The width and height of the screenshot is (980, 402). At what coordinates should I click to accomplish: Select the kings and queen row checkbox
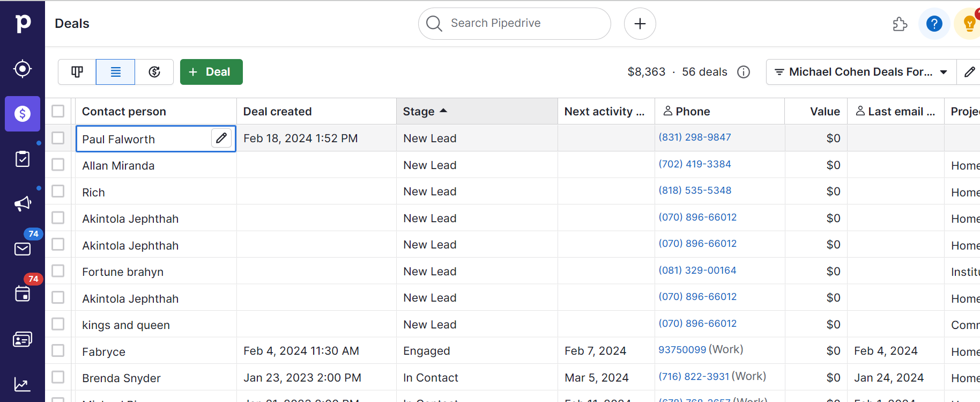[x=58, y=324]
